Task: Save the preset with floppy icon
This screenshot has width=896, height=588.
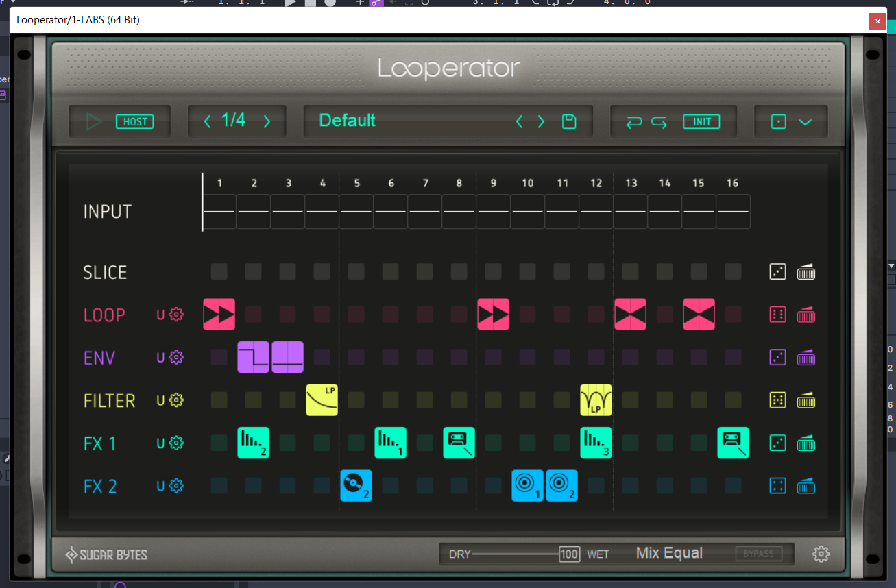Action: (568, 122)
